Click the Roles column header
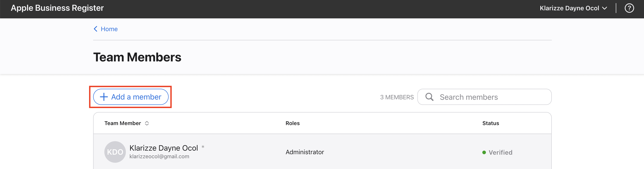The width and height of the screenshot is (644, 169). coord(292,123)
